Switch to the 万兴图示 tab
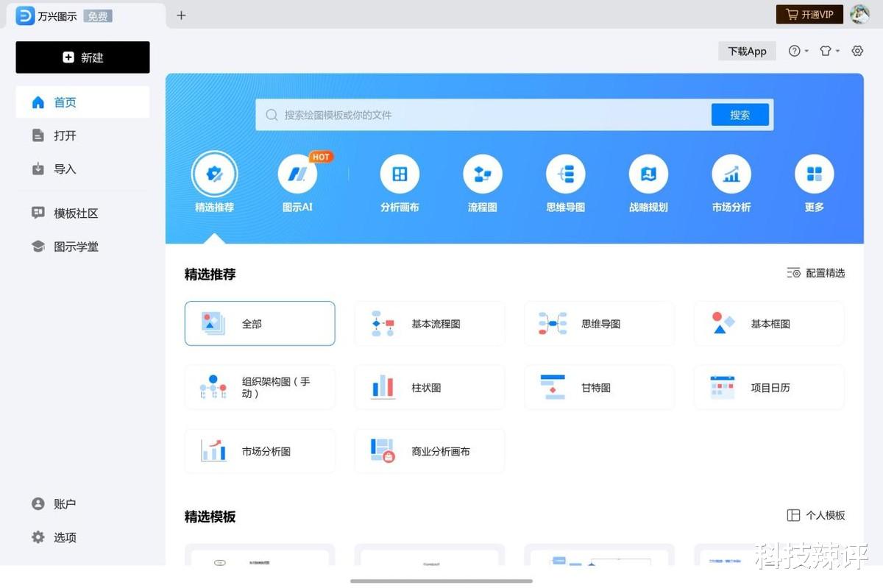The width and height of the screenshot is (883, 588). 87,15
